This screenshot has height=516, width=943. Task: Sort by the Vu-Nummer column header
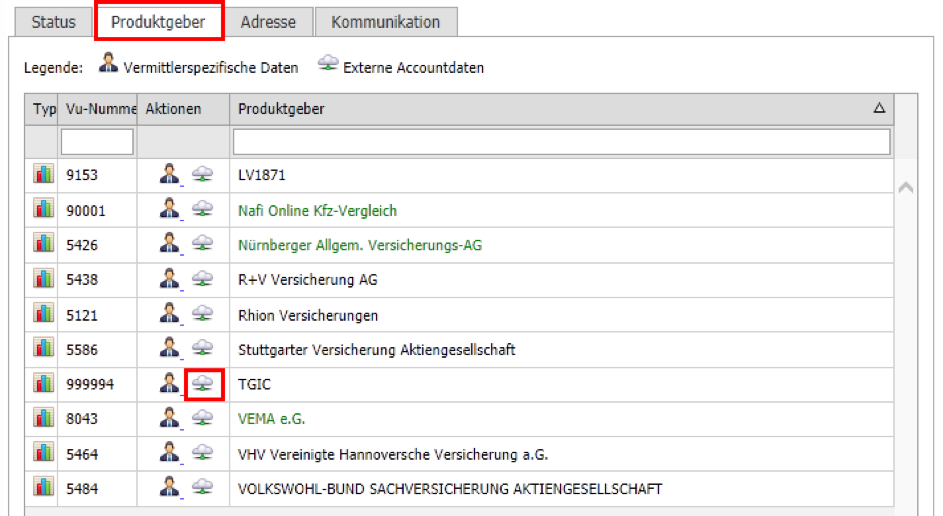tap(97, 109)
